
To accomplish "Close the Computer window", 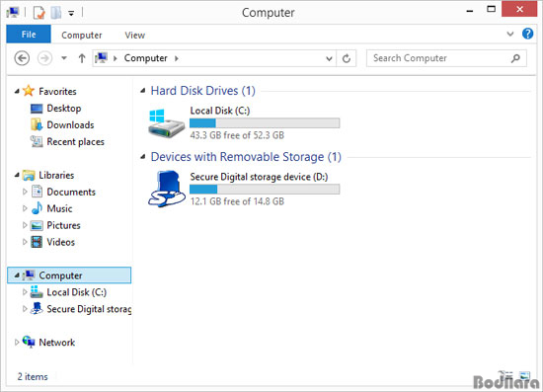I will 519,9.
